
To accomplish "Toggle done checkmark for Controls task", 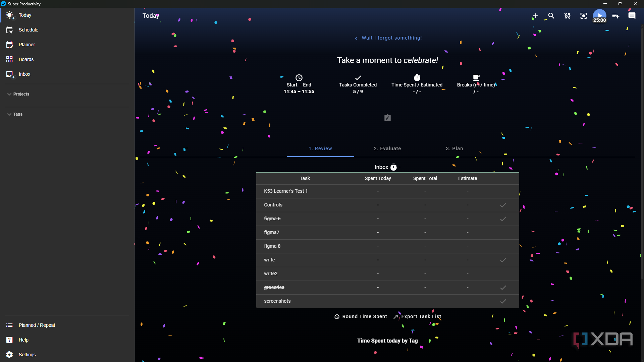I will click(503, 205).
